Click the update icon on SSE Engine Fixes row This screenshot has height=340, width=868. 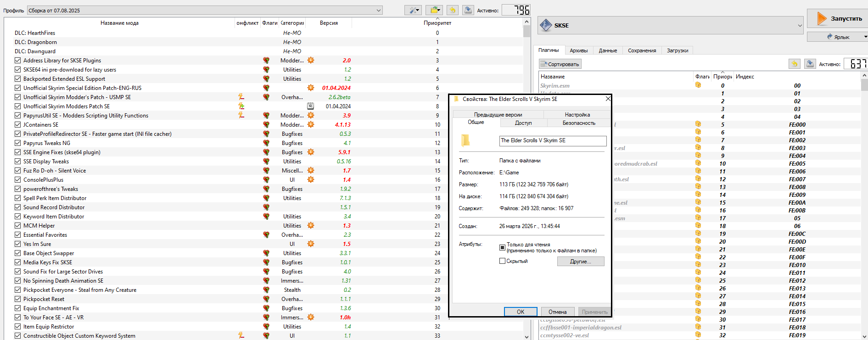(311, 152)
